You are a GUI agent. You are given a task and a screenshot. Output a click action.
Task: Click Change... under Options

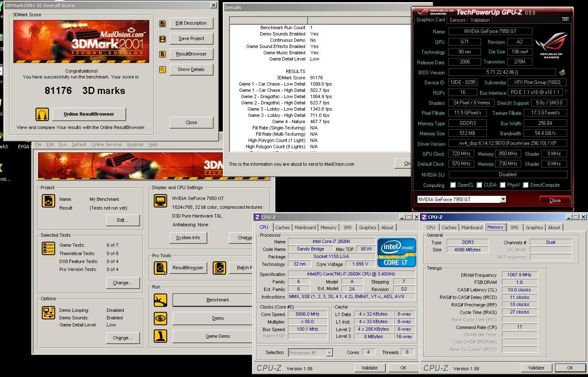[x=122, y=338]
